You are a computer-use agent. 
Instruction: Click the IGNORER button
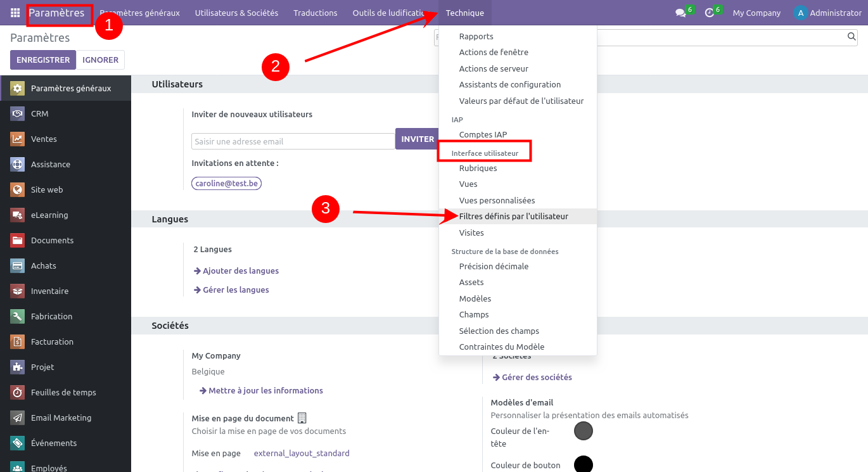[x=101, y=60]
